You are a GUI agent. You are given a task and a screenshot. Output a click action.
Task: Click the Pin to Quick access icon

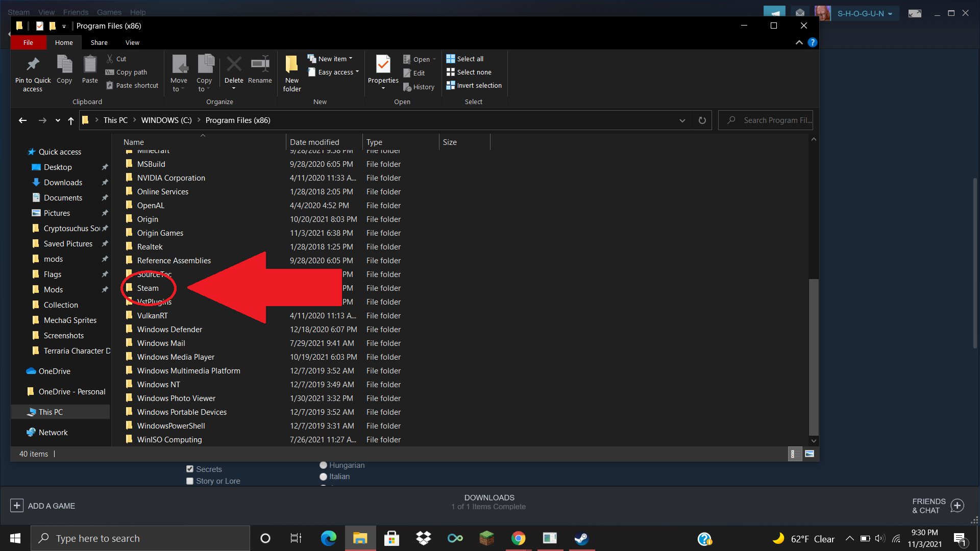(x=33, y=64)
